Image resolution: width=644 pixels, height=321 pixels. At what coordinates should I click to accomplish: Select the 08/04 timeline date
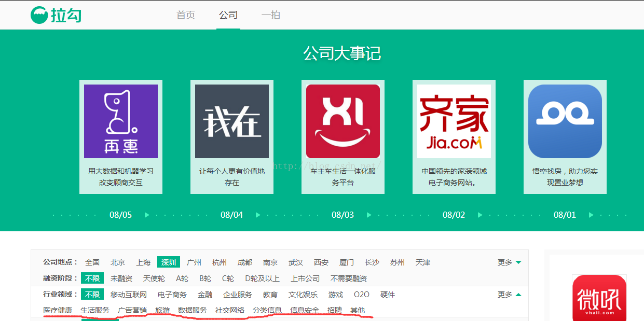click(231, 215)
